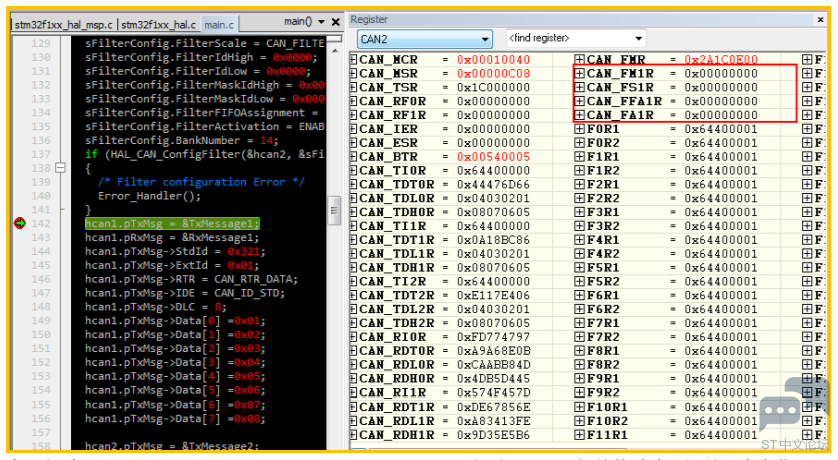Image resolution: width=838 pixels, height=460 pixels.
Task: Open the main() function list dropdown
Action: 321,22
